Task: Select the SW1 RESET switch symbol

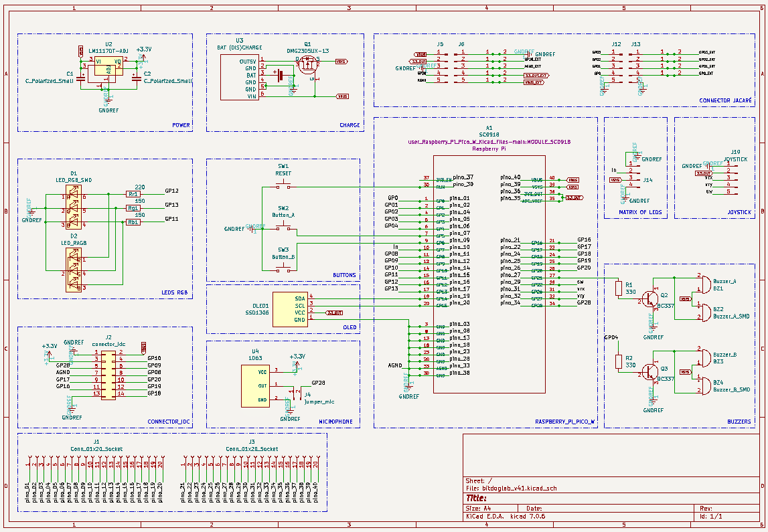Action: (x=283, y=186)
